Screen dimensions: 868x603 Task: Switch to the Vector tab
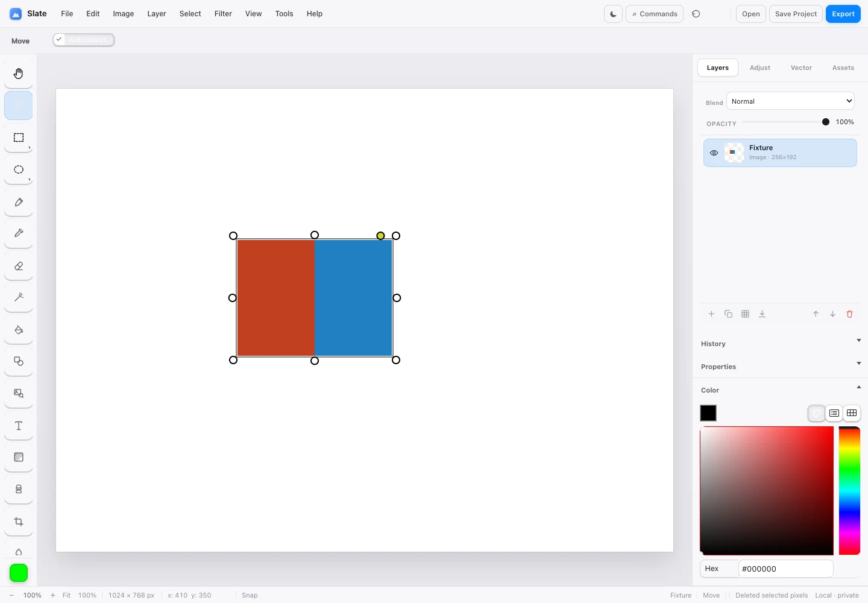tap(801, 68)
